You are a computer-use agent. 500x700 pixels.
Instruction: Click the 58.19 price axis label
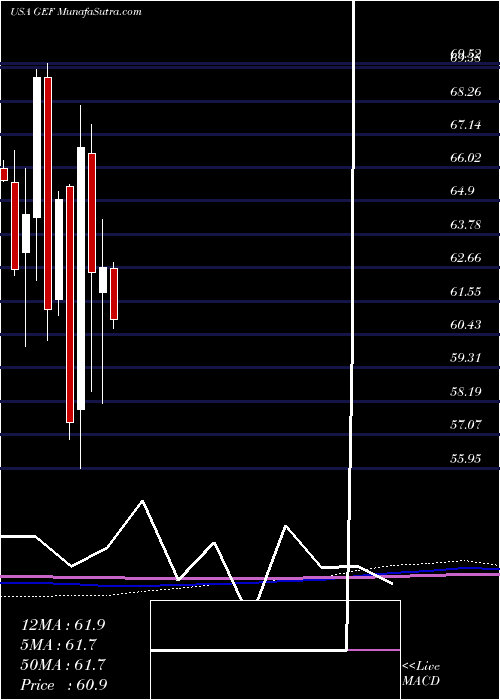click(x=466, y=392)
